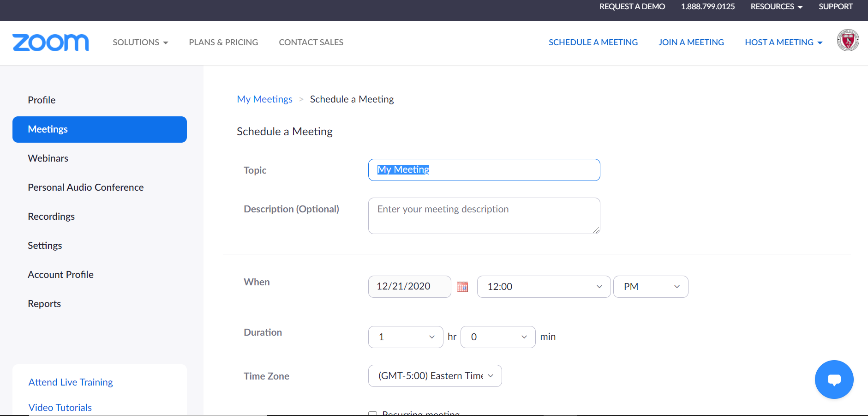Click the meeting description text area
The width and height of the screenshot is (868, 416).
click(484, 216)
